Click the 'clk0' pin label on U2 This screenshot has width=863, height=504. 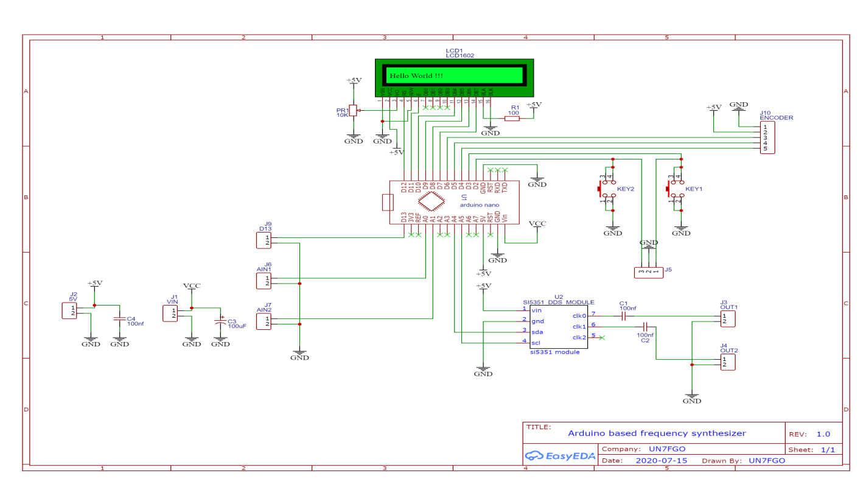coord(579,316)
